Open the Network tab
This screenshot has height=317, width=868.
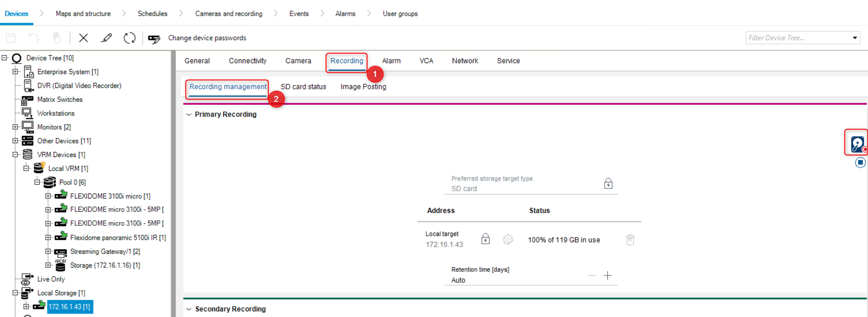click(x=465, y=61)
